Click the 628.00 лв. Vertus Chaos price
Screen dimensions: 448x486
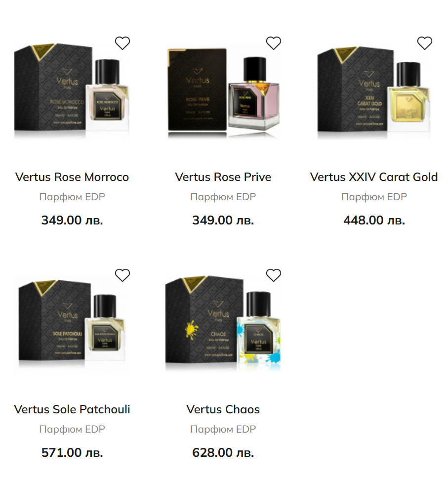pyautogui.click(x=223, y=452)
